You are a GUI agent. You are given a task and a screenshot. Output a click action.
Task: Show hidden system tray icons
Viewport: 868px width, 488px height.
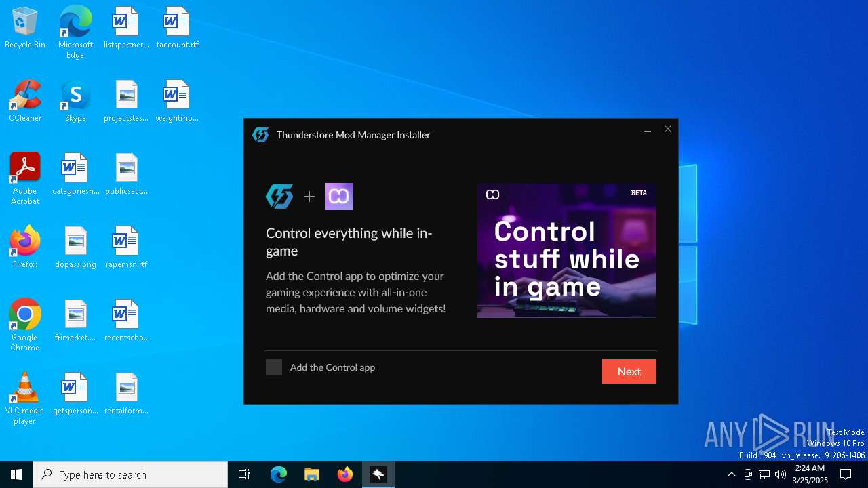click(x=731, y=474)
